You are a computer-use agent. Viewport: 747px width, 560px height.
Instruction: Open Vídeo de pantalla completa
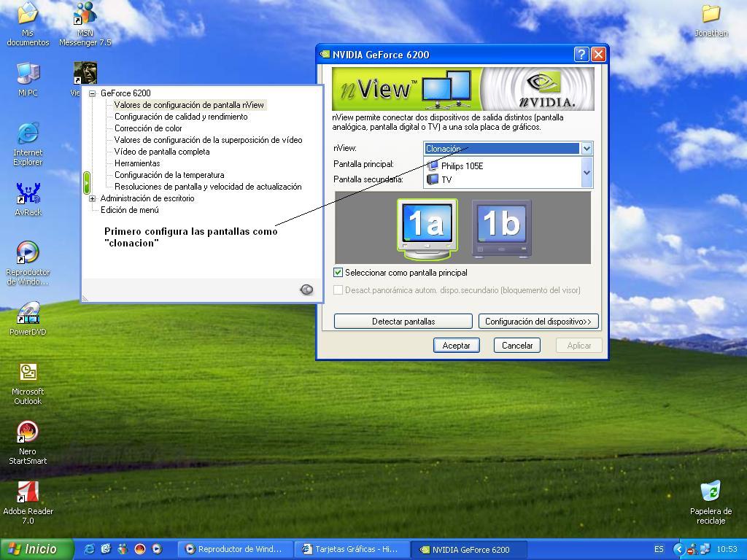[x=162, y=152]
